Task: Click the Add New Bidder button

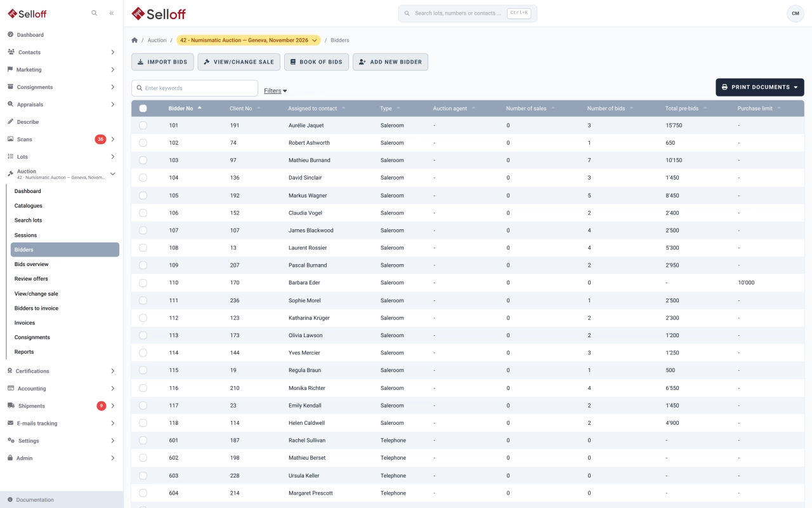Action: 391,62
